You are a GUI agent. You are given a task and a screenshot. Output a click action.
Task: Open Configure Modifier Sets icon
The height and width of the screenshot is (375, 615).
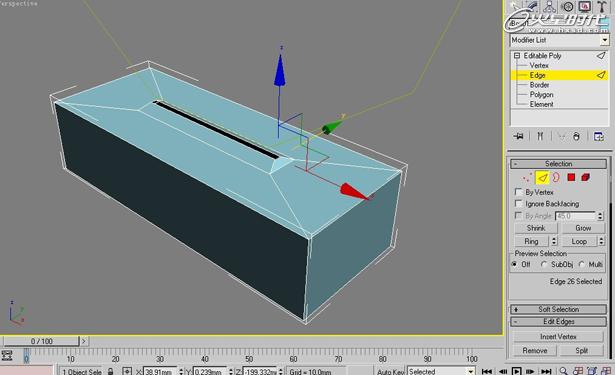(599, 136)
